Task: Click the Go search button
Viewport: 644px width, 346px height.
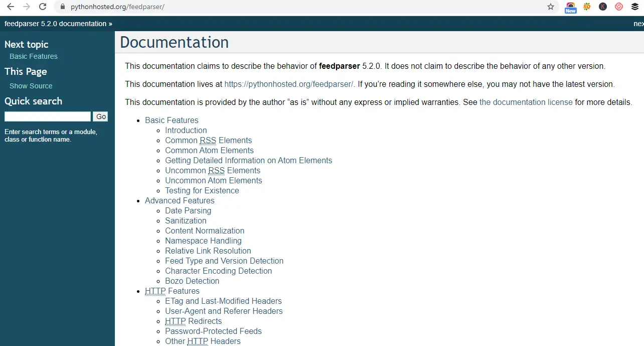Action: click(101, 117)
